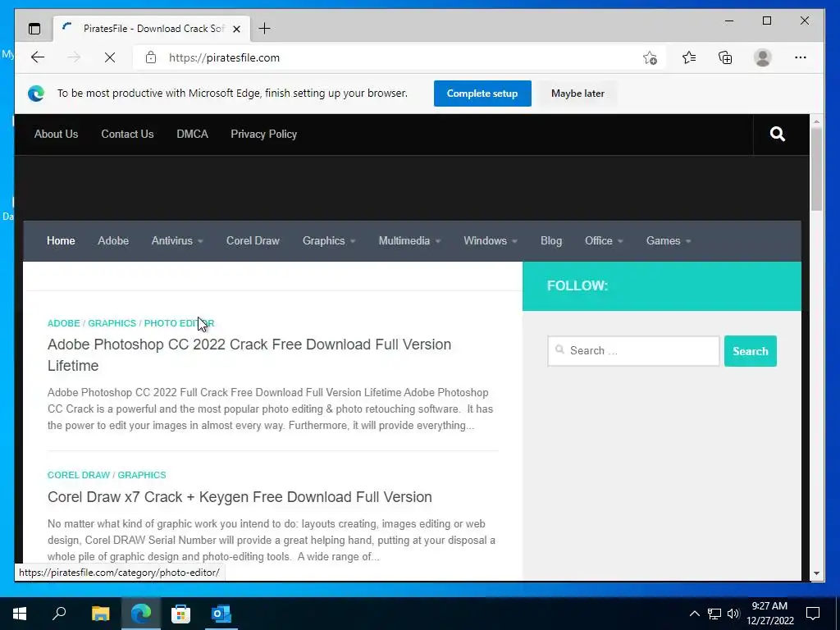Image resolution: width=840 pixels, height=630 pixels.
Task: Open Corel Draw x7 Crack article
Action: (x=240, y=496)
